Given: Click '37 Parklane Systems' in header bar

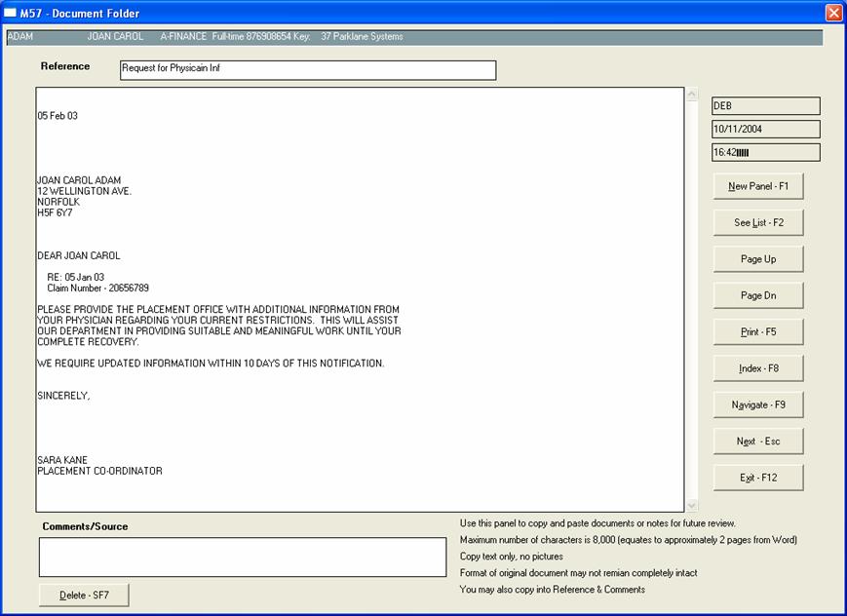Looking at the screenshot, I should point(362,37).
